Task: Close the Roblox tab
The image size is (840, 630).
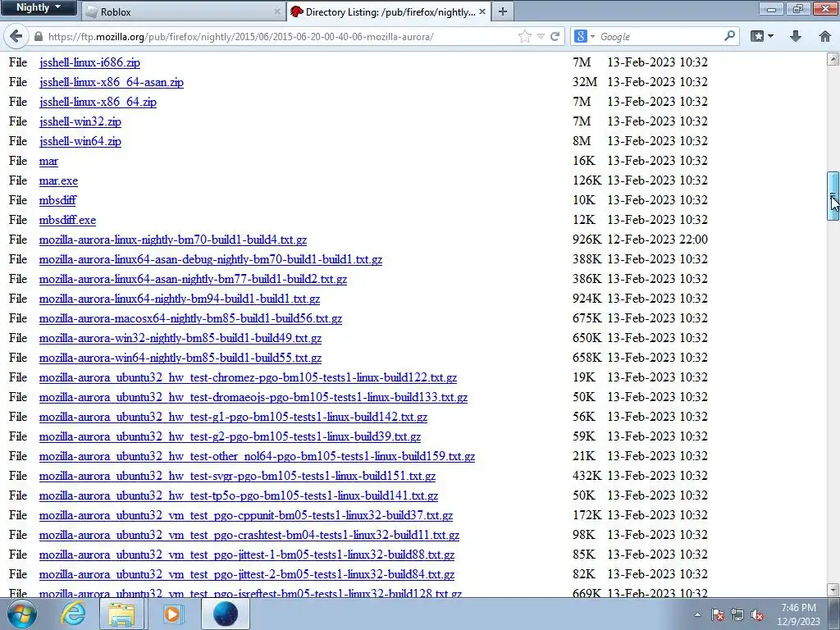Action: click(276, 11)
